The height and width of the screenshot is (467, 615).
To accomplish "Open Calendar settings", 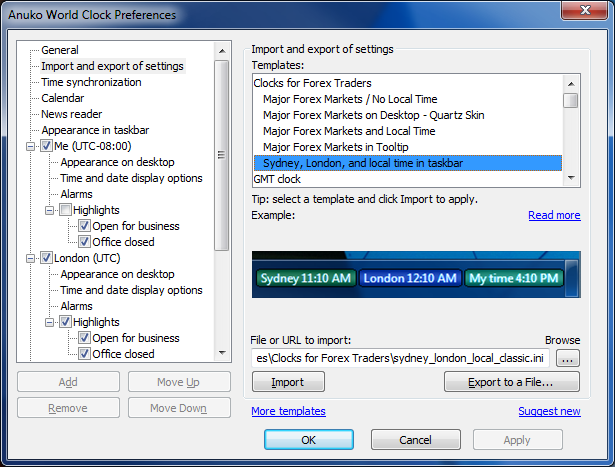I will [63, 98].
